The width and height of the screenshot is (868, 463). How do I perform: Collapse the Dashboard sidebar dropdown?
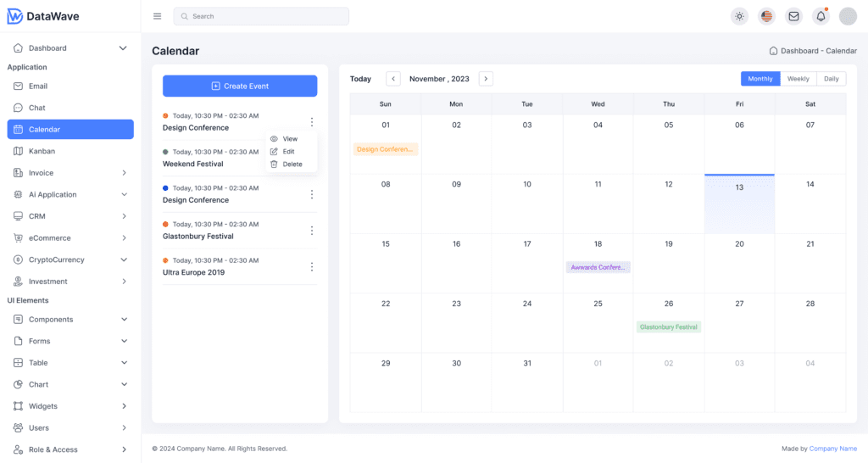pos(123,48)
